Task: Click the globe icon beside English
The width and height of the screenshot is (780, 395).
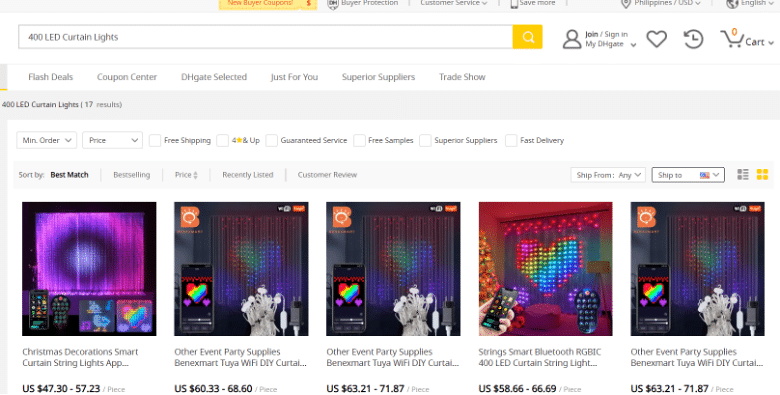Action: coord(732,4)
